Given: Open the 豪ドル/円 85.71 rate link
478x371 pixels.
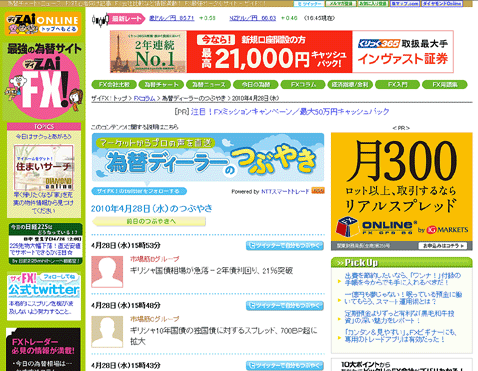Looking at the screenshot, I should [x=172, y=18].
